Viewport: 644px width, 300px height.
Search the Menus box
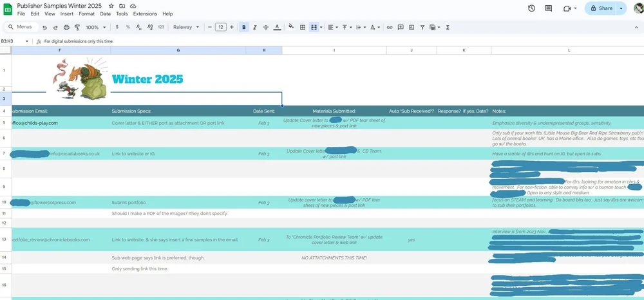(x=23, y=27)
